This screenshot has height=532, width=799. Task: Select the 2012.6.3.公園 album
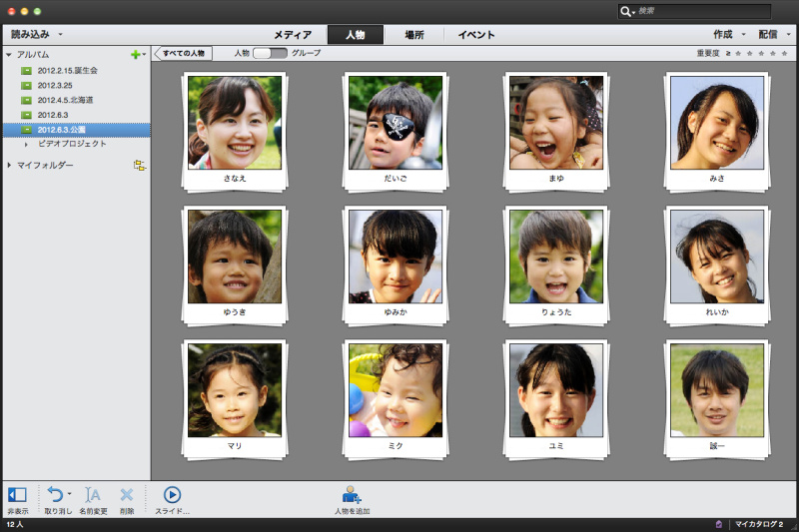pyautogui.click(x=77, y=130)
